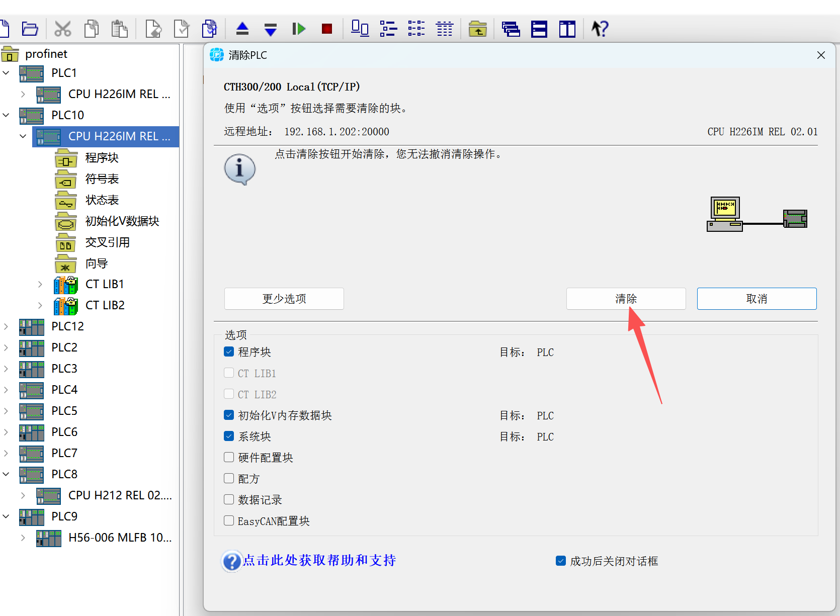Viewport: 840px width, 616px height.
Task: Collapse the PLC1 tree node
Action: (x=6, y=73)
